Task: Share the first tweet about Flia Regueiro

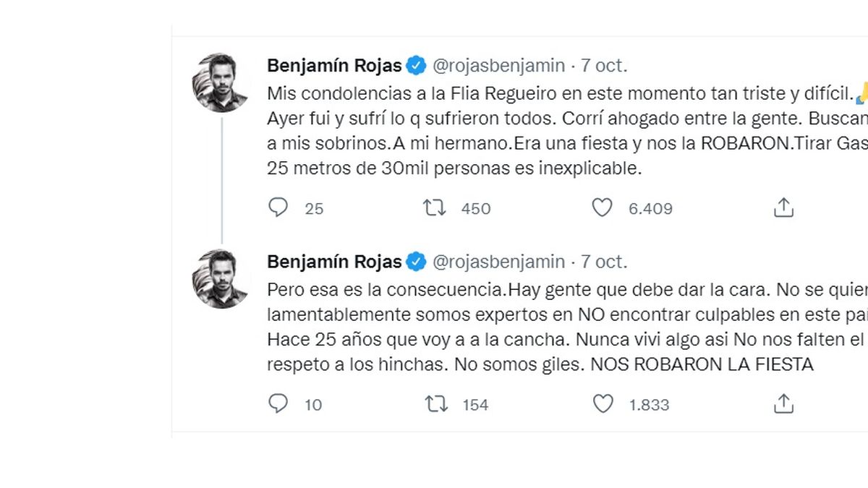Action: click(783, 208)
